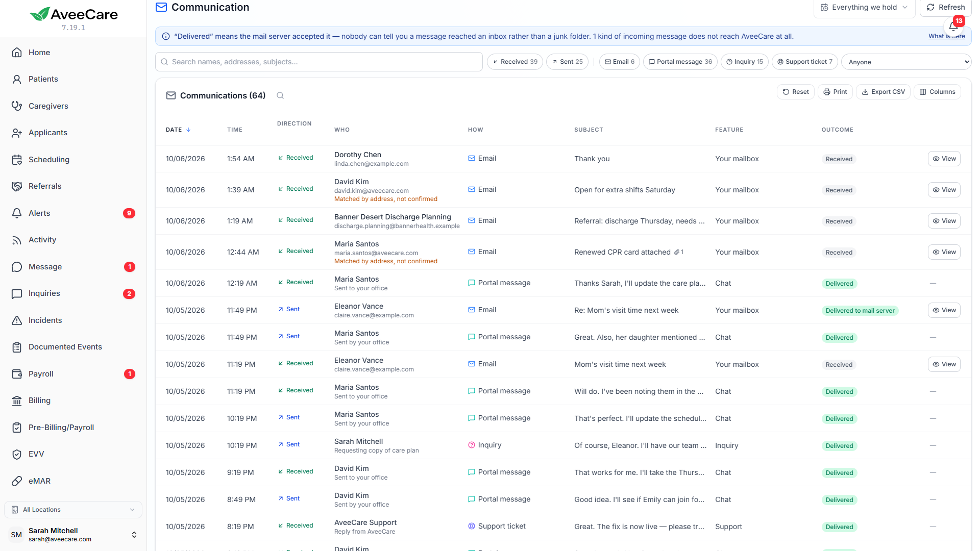The height and width of the screenshot is (551, 980).
Task: Open Message menu item
Action: pyautogui.click(x=73, y=267)
